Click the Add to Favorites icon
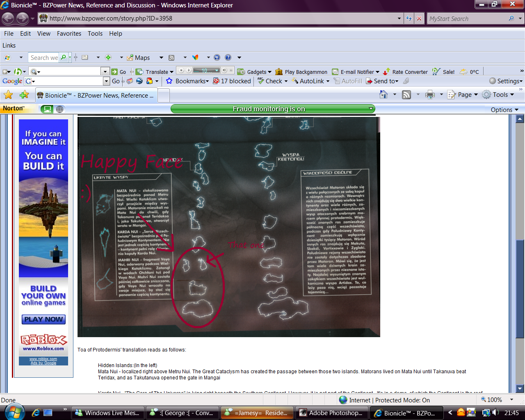Viewport: 525px width, 420px height. tap(24, 95)
